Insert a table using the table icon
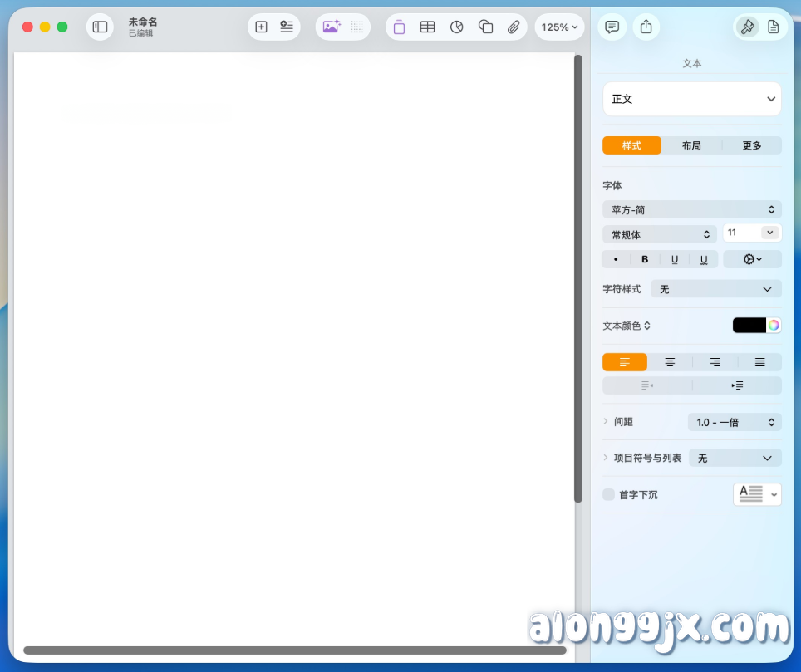Viewport: 801px width, 672px height. coord(427,27)
